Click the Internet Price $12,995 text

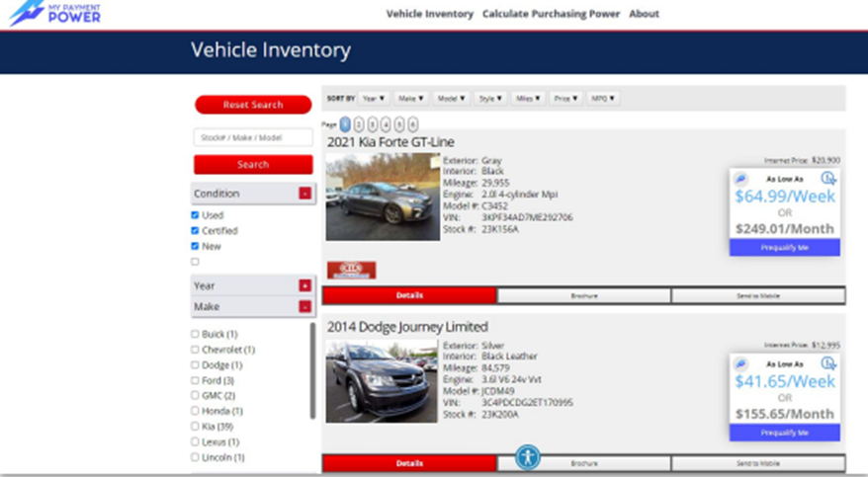coord(802,345)
